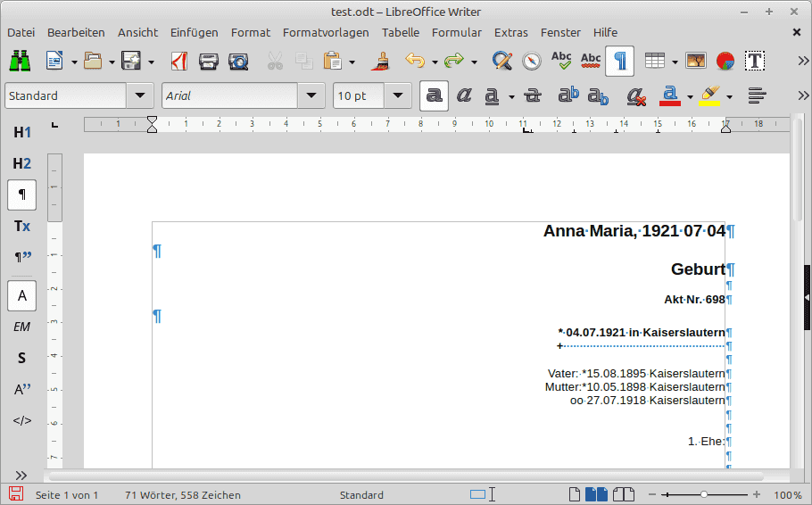Open the Einfügen menu
812x505 pixels.
(x=194, y=32)
